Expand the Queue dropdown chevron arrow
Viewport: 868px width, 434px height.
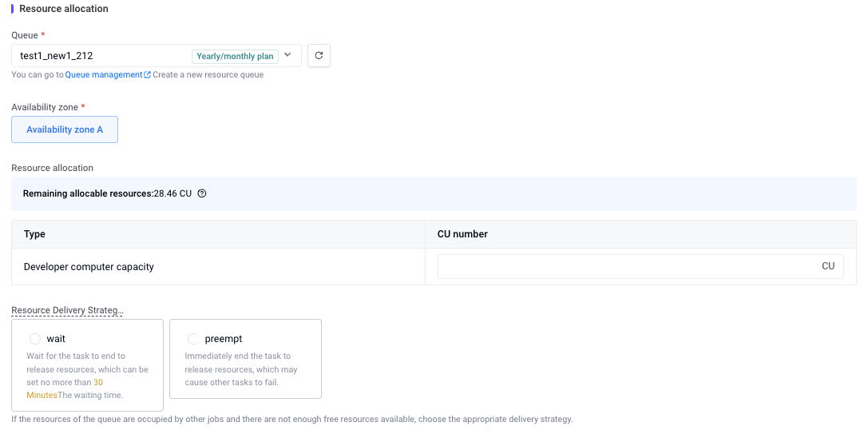click(288, 55)
